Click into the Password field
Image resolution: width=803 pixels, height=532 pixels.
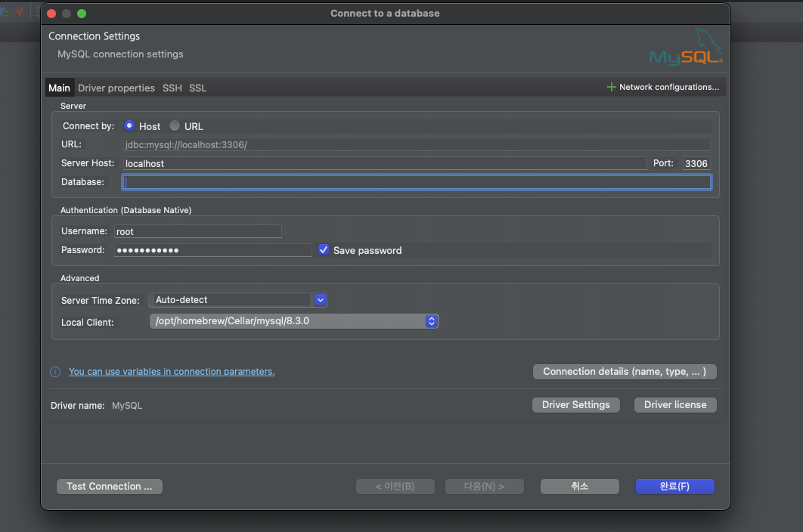click(x=212, y=250)
